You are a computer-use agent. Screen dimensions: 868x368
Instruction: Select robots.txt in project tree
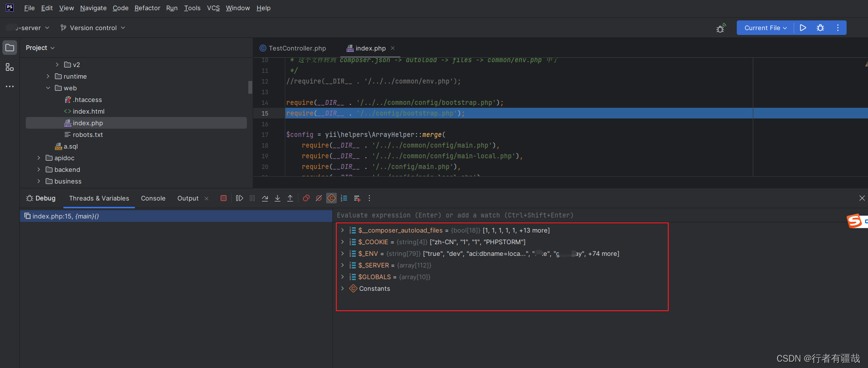pyautogui.click(x=84, y=134)
